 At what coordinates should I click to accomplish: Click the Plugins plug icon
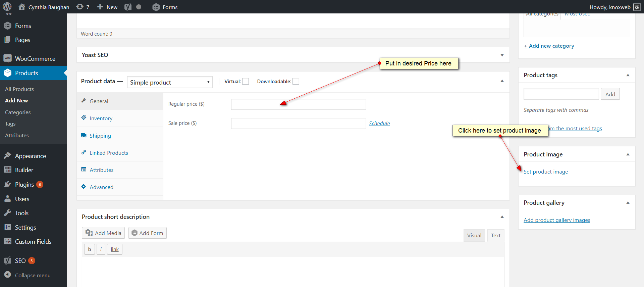pos(7,184)
